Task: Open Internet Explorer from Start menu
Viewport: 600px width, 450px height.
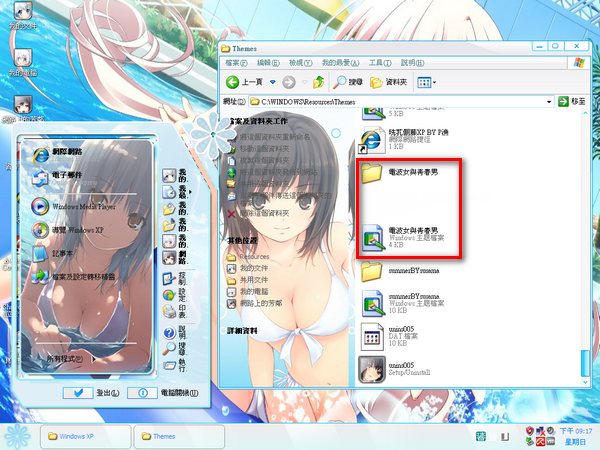Action: pyautogui.click(x=59, y=154)
